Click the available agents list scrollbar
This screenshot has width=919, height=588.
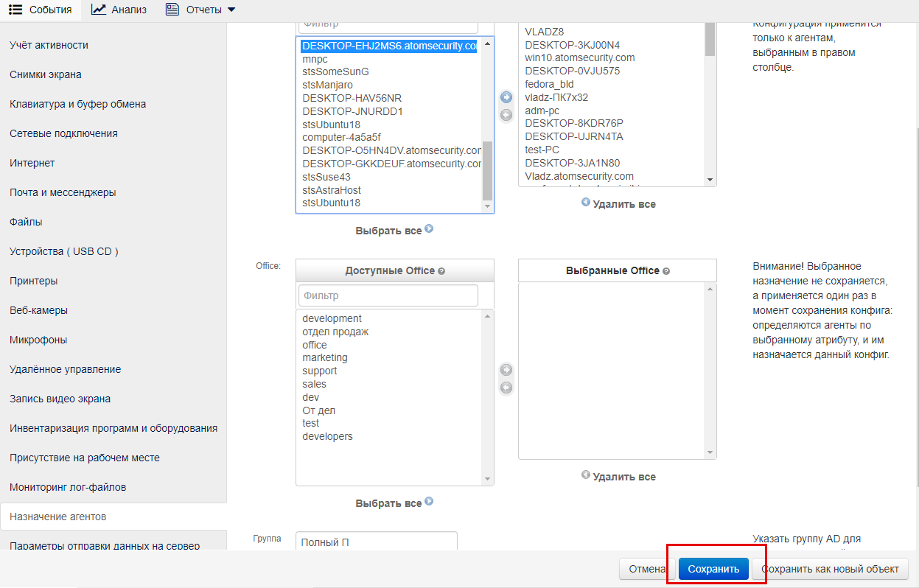[487, 169]
